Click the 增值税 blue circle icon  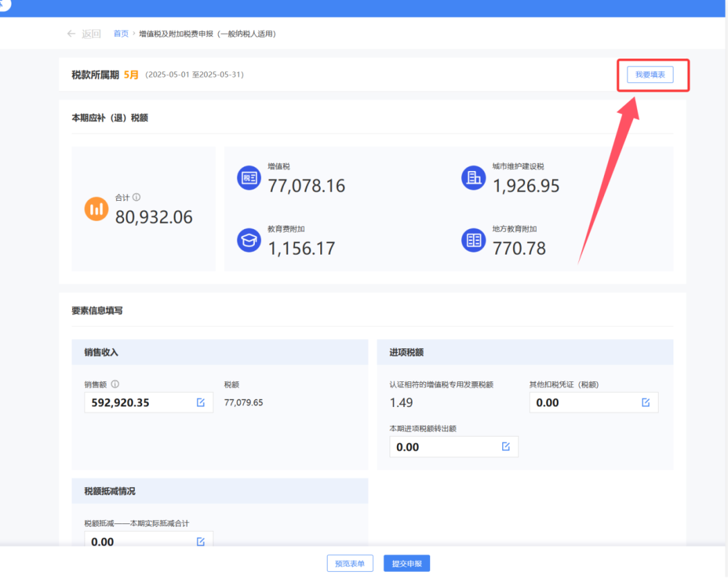[249, 178]
